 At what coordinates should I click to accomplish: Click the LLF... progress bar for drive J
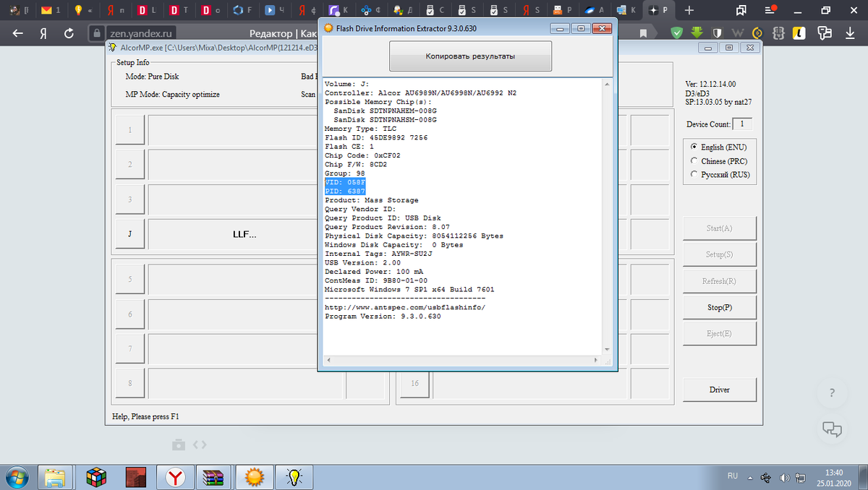coord(232,234)
